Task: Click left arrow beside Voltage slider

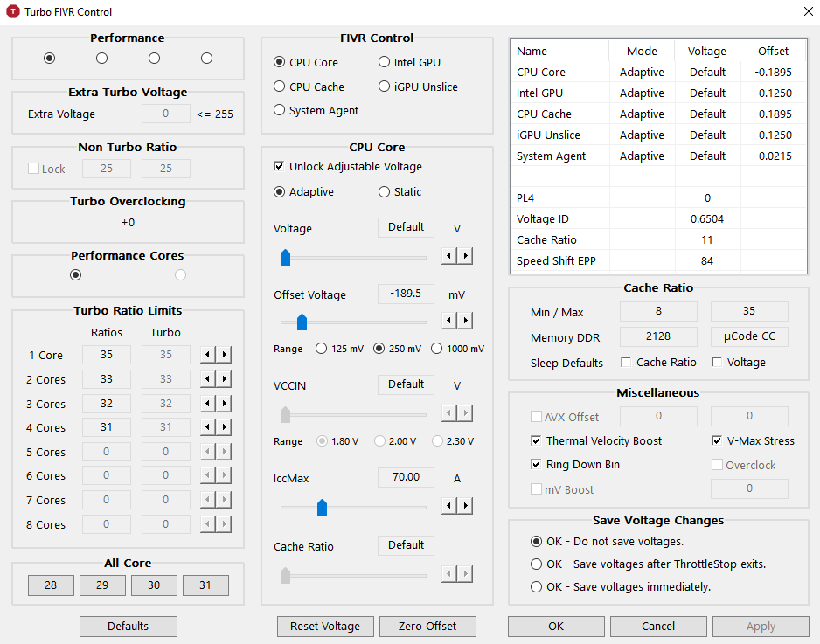Action: coord(448,256)
